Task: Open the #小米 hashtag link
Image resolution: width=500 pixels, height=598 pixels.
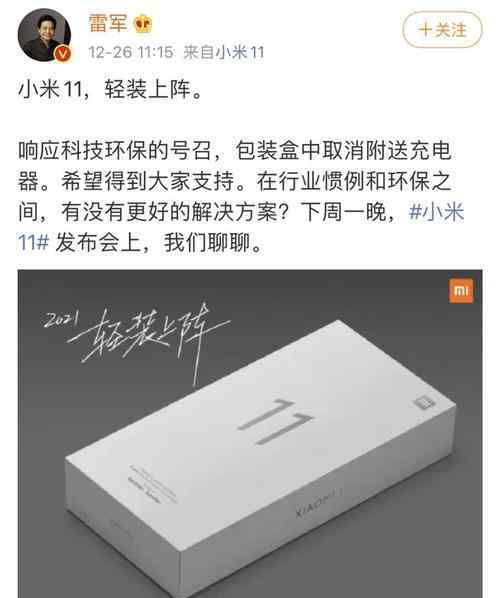Action: (436, 211)
